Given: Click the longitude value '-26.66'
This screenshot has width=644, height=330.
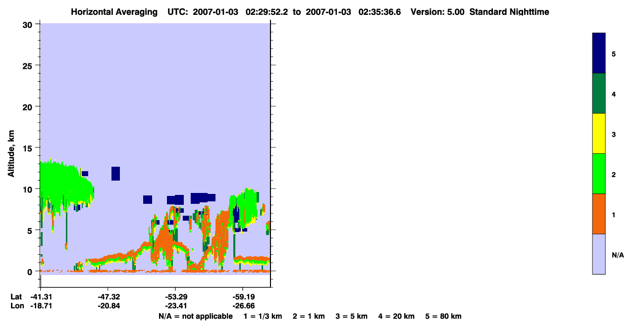Looking at the screenshot, I should pyautogui.click(x=243, y=306).
